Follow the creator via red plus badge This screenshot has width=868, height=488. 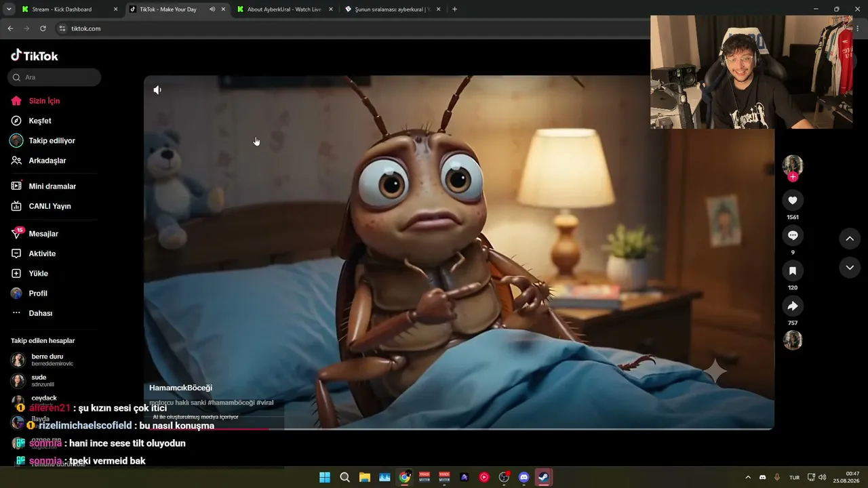click(793, 177)
